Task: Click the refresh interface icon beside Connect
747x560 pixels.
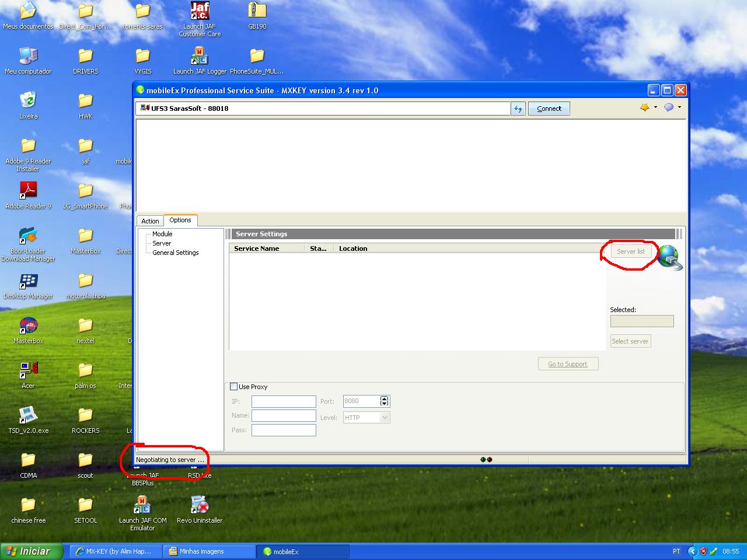Action: 518,108
